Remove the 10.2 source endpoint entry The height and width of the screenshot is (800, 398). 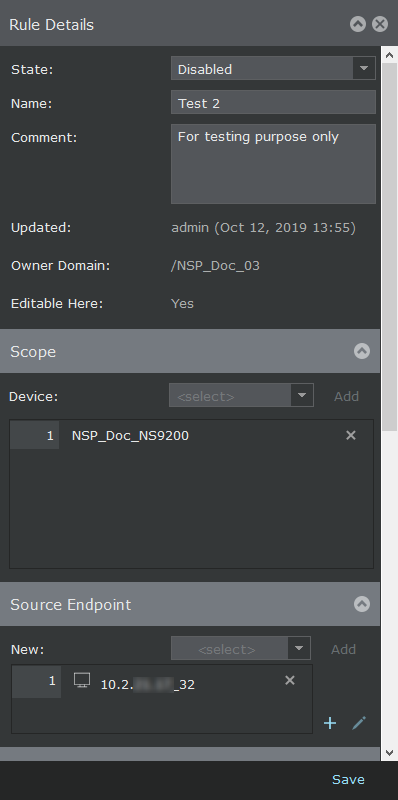[289, 680]
